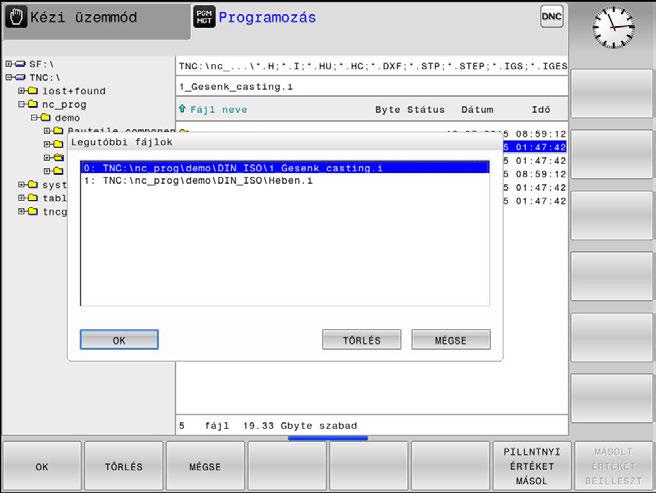Collapse the demo folder node
Screen dimensions: 656x493
click(34, 118)
